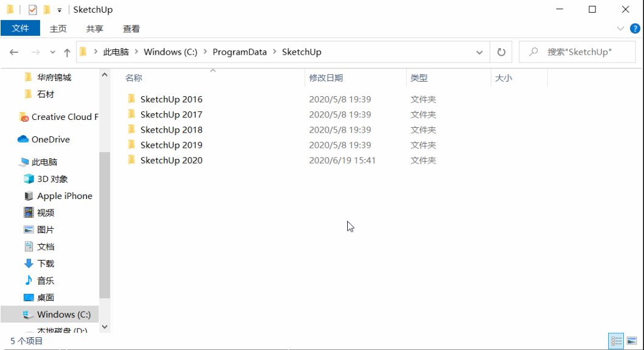
Task: Select 此电脑 in the navigation pane
Action: [44, 162]
